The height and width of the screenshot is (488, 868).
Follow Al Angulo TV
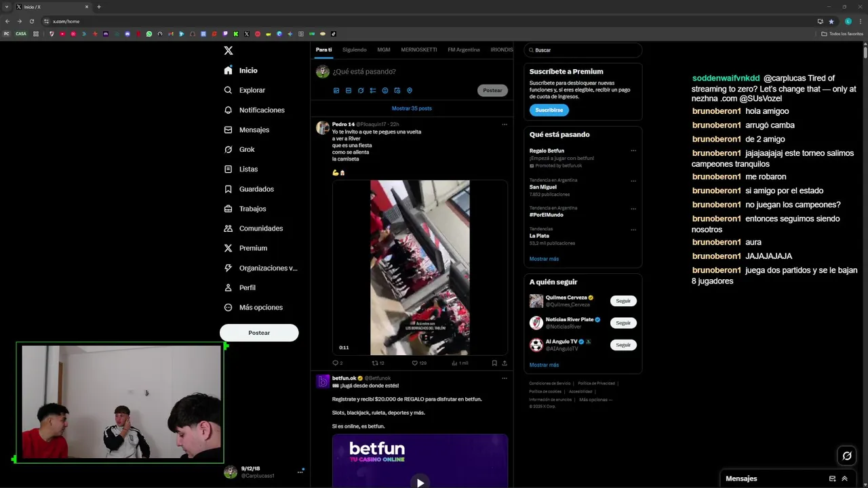(x=623, y=345)
